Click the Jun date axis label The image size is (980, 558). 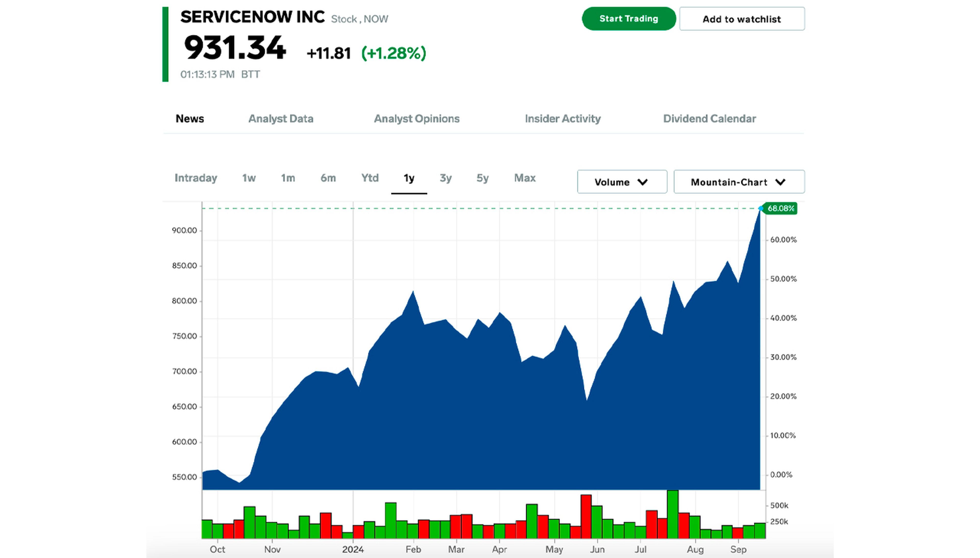597,550
